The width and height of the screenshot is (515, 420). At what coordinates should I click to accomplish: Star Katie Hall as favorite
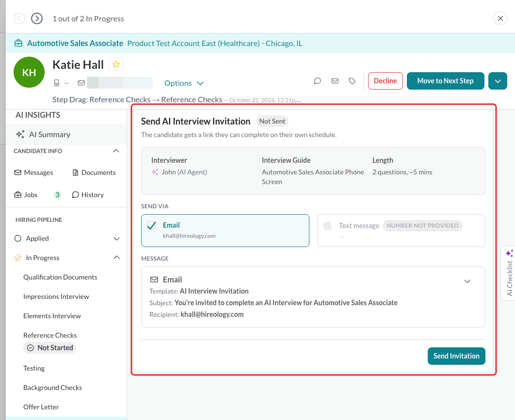116,64
